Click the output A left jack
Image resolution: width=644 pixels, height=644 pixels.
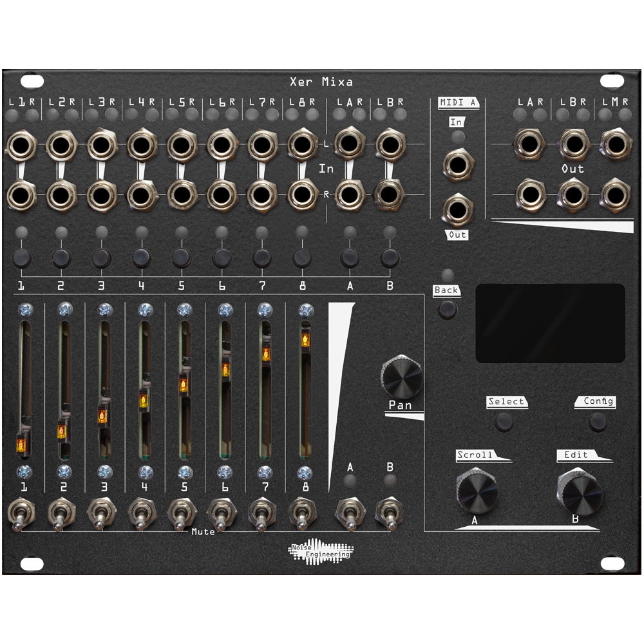point(529,144)
